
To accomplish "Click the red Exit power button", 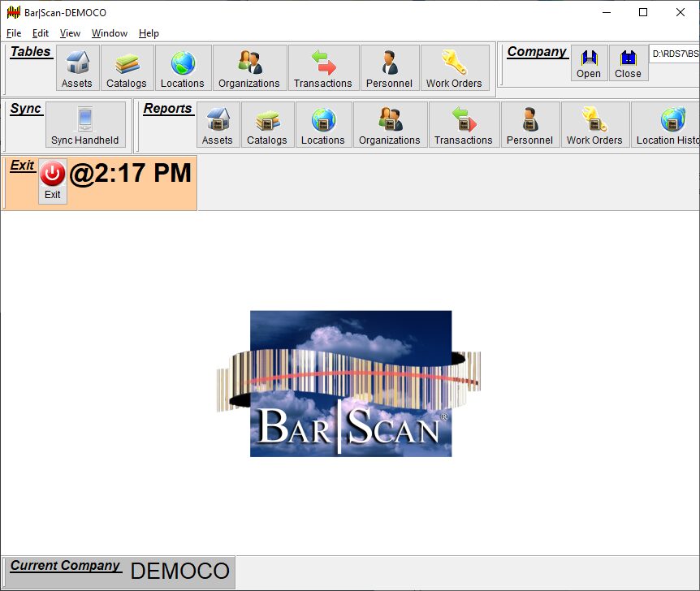I will click(53, 181).
